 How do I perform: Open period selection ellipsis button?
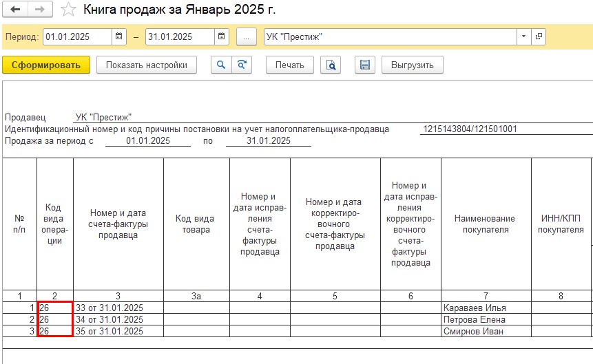tap(246, 36)
